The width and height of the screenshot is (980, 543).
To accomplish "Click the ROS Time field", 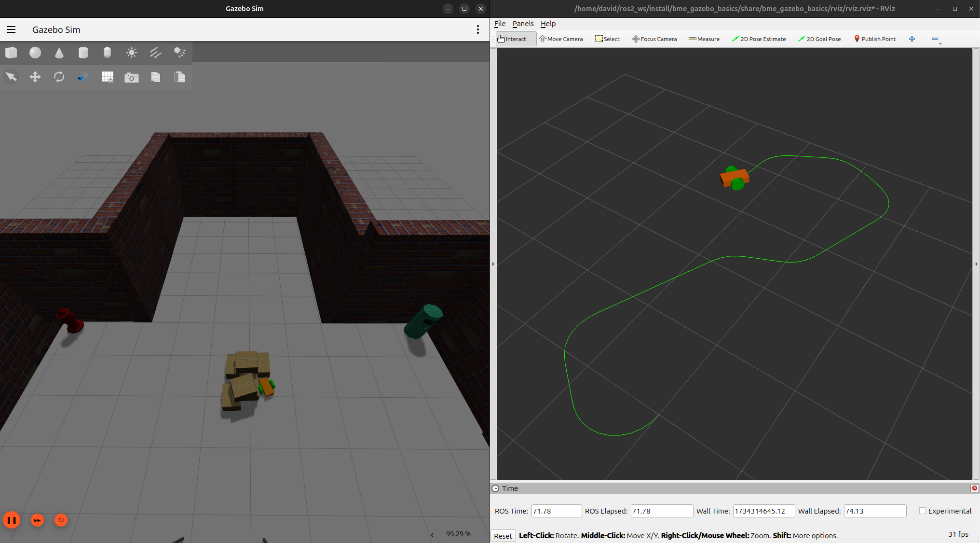I will click(x=556, y=511).
